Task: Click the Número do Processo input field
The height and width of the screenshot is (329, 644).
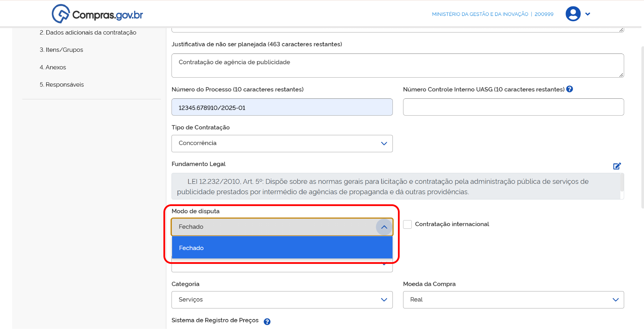Action: pyautogui.click(x=282, y=107)
